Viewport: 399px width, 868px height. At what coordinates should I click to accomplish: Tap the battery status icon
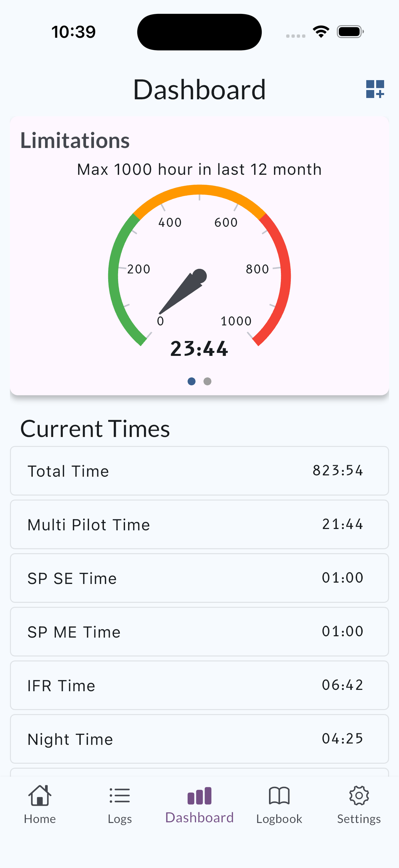click(350, 32)
